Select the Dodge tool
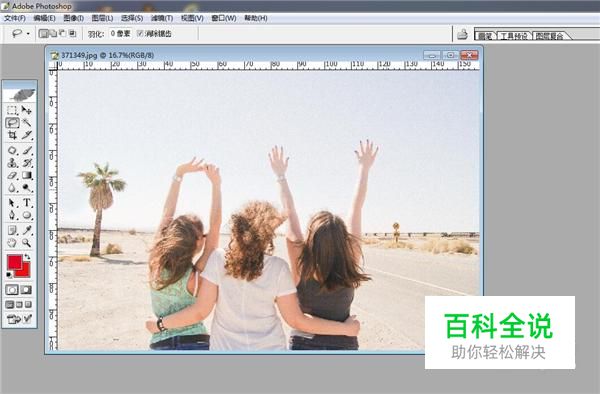This screenshot has width=600, height=394. [x=26, y=188]
